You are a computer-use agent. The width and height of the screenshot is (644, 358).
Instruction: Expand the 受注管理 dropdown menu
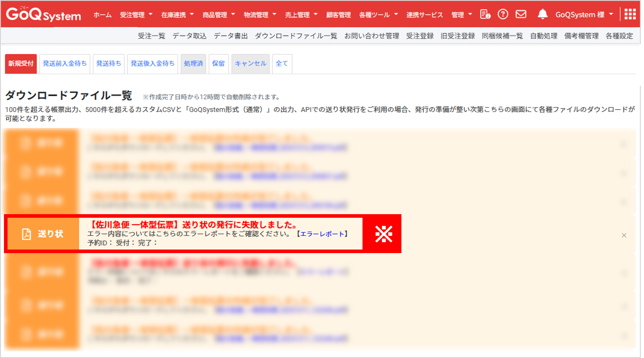(136, 15)
